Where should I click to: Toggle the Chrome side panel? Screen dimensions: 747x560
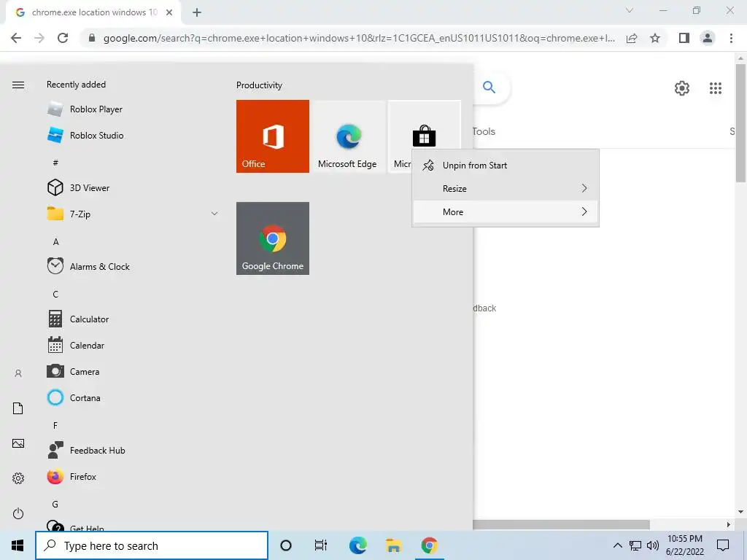click(684, 38)
